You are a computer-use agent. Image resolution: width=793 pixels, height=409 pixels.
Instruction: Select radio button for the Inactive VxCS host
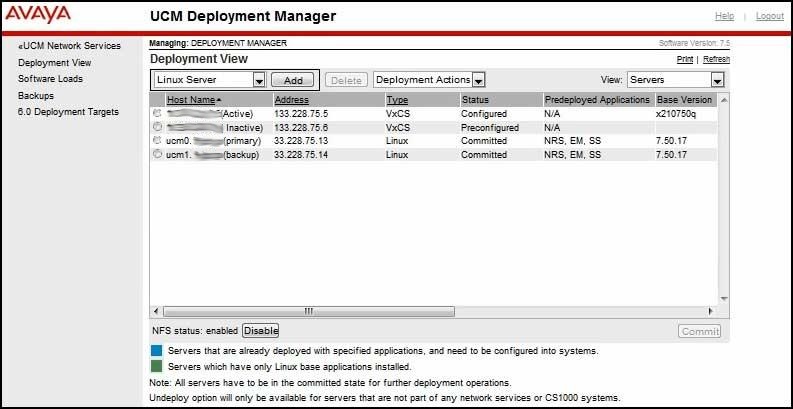(157, 127)
